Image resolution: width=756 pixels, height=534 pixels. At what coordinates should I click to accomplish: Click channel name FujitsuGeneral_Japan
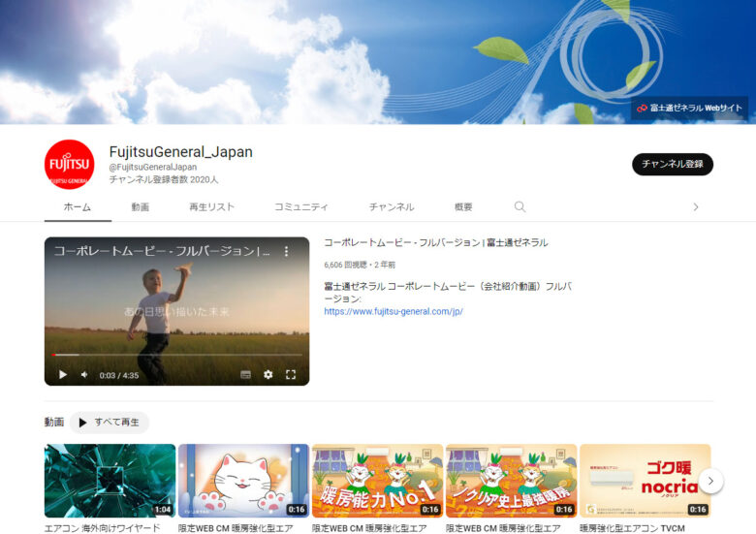(181, 152)
